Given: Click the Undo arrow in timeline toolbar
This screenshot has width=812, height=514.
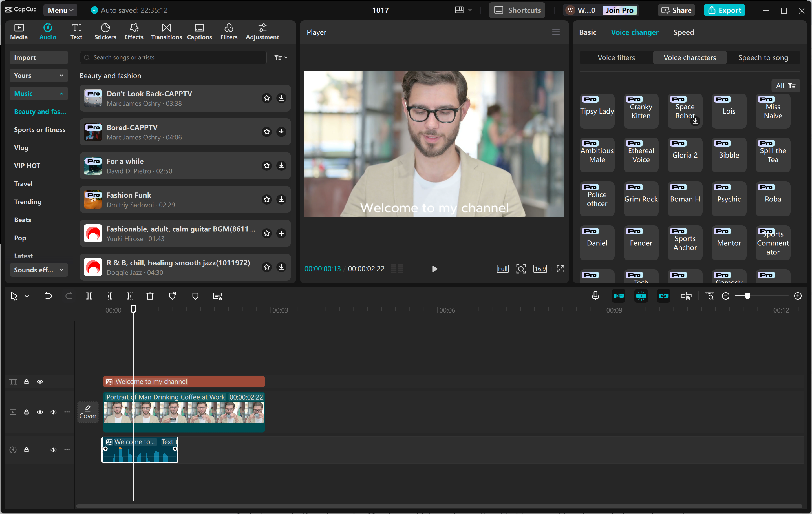Looking at the screenshot, I should pos(48,296).
